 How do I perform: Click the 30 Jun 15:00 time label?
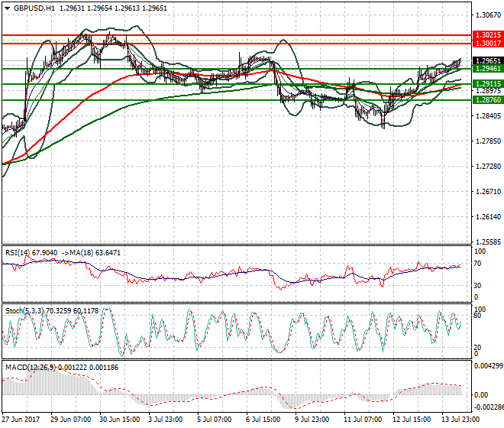[x=120, y=420]
